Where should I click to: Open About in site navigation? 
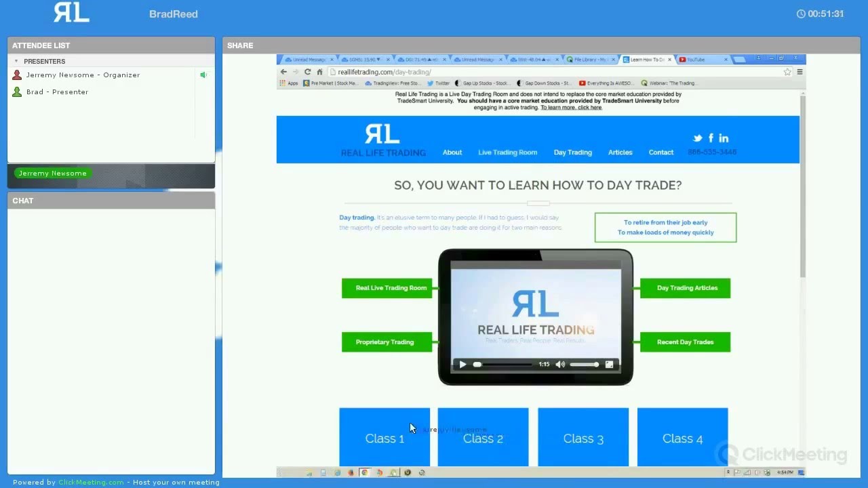tap(452, 152)
